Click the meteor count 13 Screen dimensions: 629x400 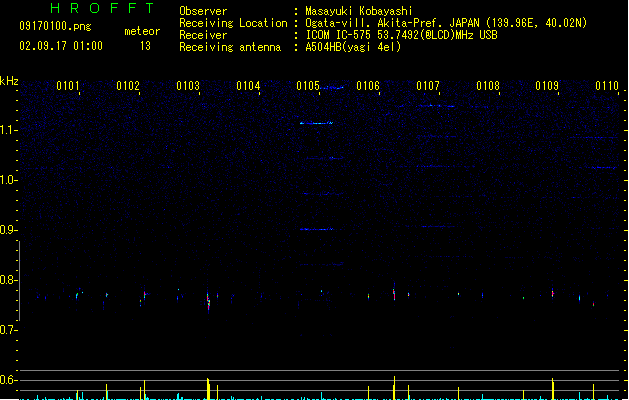point(145,46)
